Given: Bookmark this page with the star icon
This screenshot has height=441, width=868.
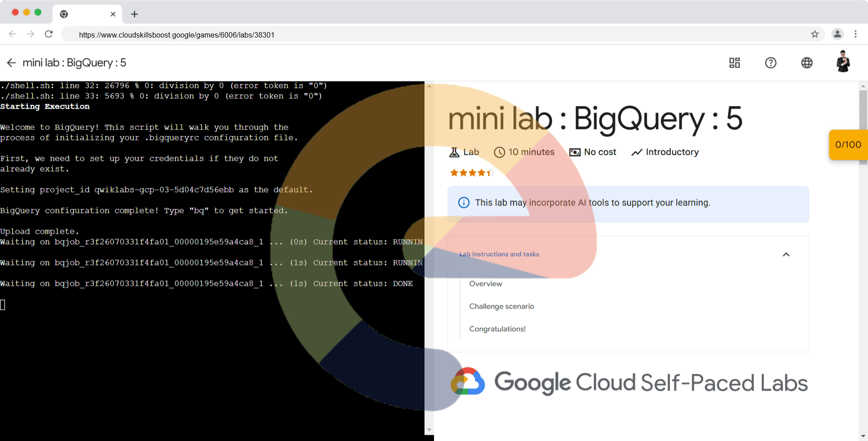Looking at the screenshot, I should [x=815, y=34].
